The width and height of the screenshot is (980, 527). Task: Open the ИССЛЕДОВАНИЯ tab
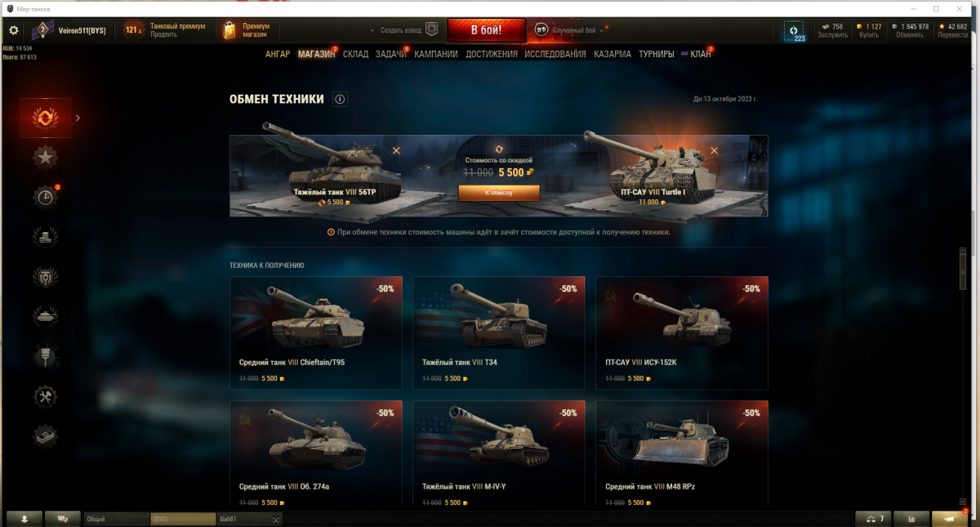(555, 54)
